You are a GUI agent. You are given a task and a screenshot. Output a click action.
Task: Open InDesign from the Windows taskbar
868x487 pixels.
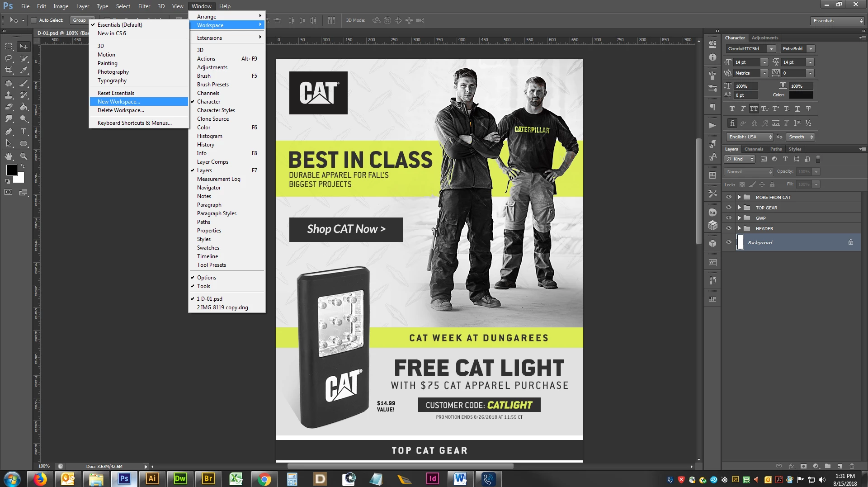click(433, 479)
